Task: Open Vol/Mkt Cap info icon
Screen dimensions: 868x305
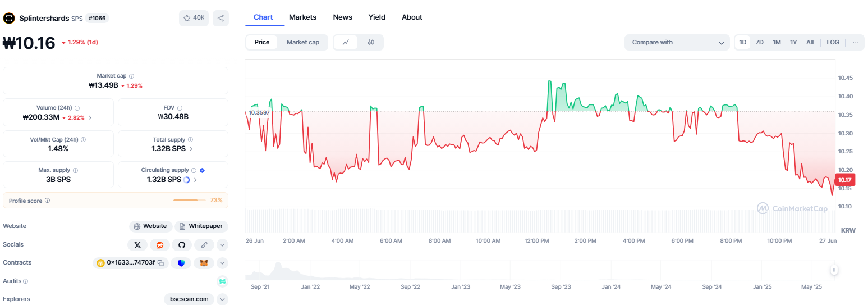Action: point(83,139)
